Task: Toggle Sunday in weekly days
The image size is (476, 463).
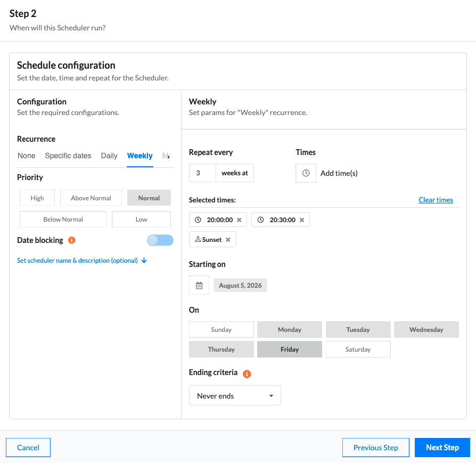Action: coord(221,330)
